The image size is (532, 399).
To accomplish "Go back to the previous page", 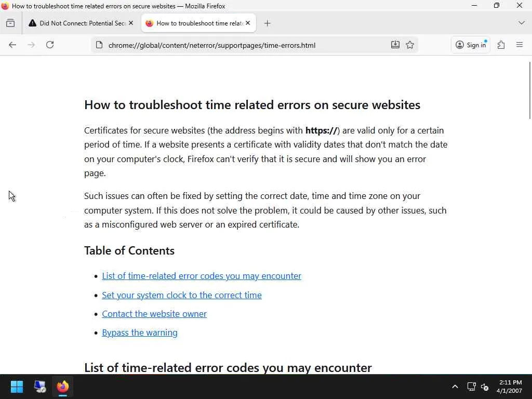I will coord(12,45).
